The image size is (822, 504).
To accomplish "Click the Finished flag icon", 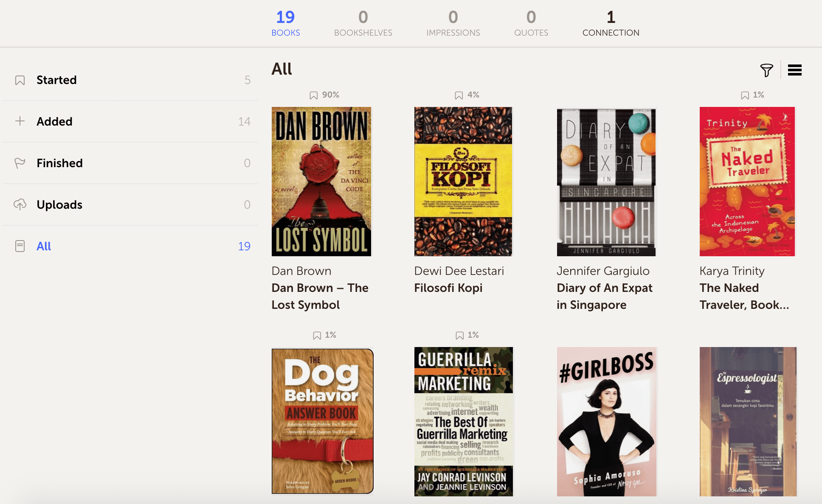I will point(20,163).
